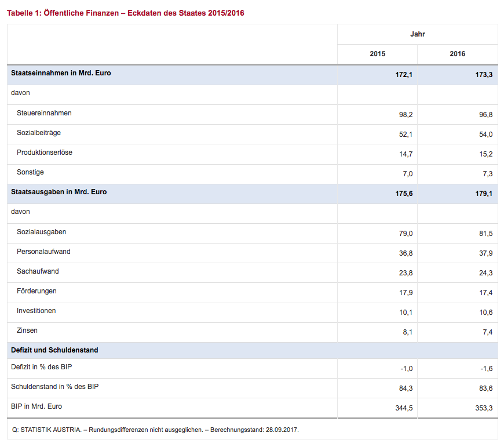The height and width of the screenshot is (447, 504).
Task: Click the Staatseinnahmen 2015 value 172,1
Action: 404,75
